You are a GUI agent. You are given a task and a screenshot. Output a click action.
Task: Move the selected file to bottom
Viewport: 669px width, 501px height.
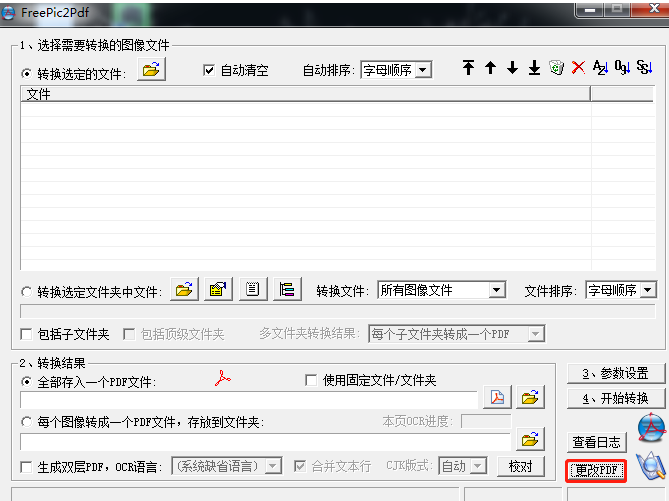coord(534,67)
